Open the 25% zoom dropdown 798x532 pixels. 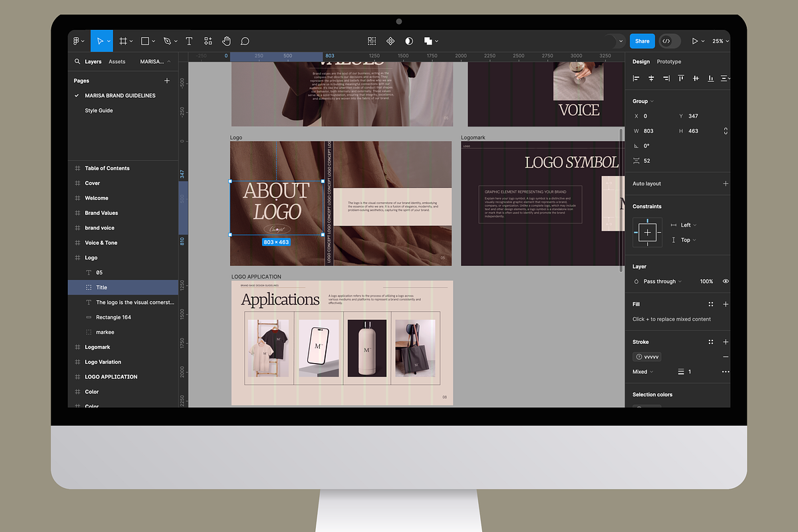[x=720, y=41]
